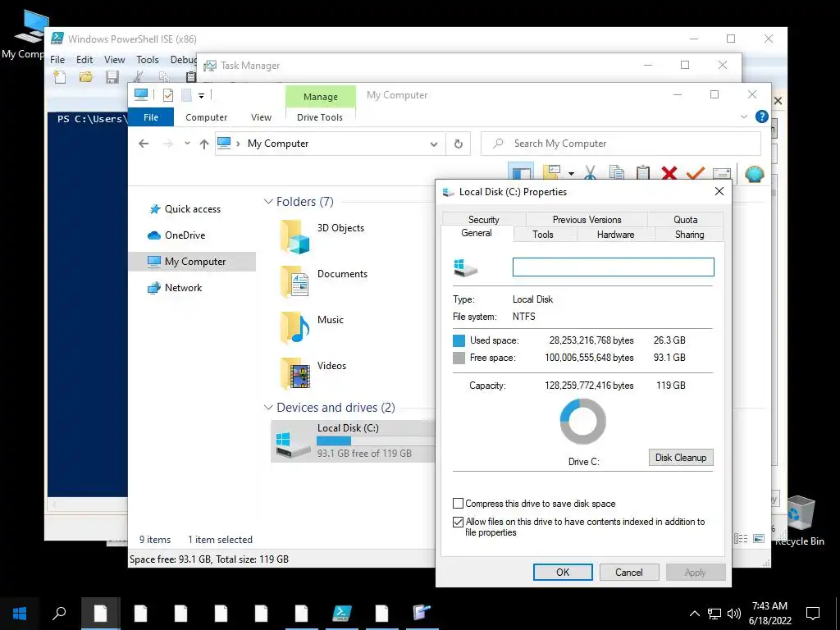Go back using the Explorer back arrow
This screenshot has height=630, width=840.
(144, 144)
